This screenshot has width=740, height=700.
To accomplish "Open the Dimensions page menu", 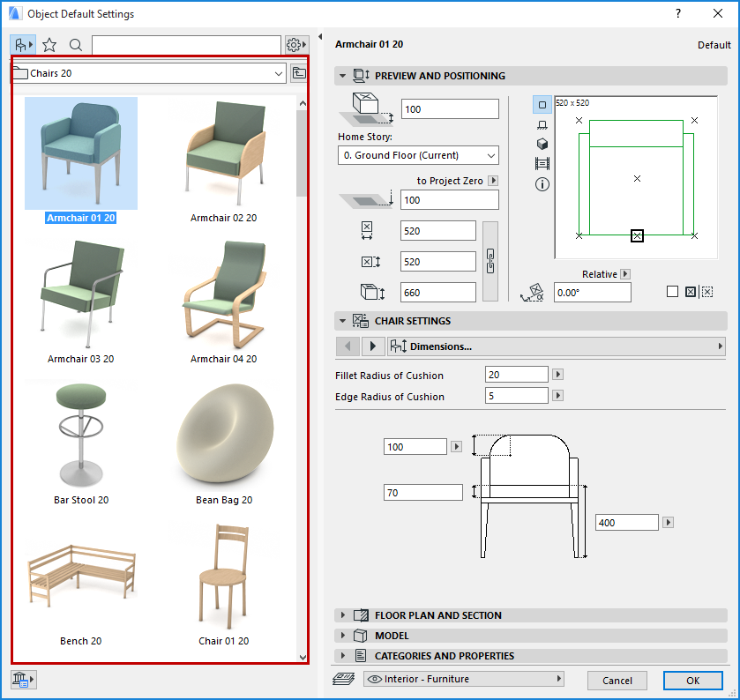I will tap(556, 346).
